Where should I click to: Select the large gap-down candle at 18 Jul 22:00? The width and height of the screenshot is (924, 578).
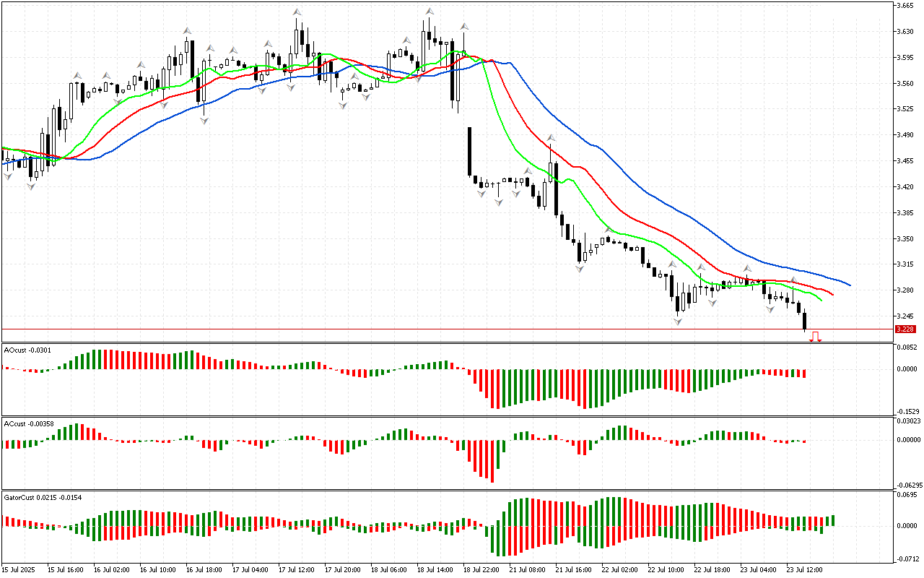coord(470,152)
